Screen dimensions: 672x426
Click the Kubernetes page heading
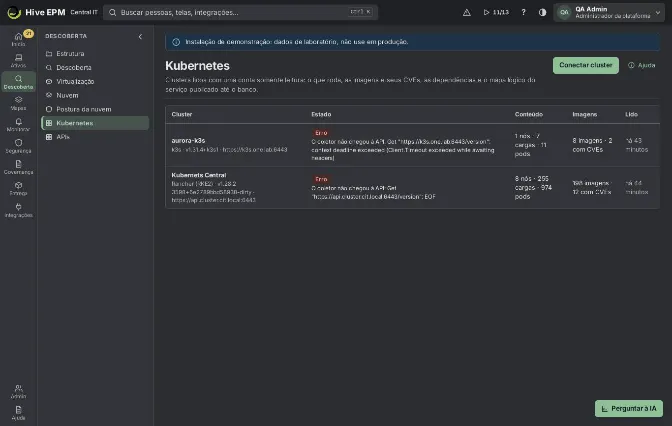click(x=197, y=66)
